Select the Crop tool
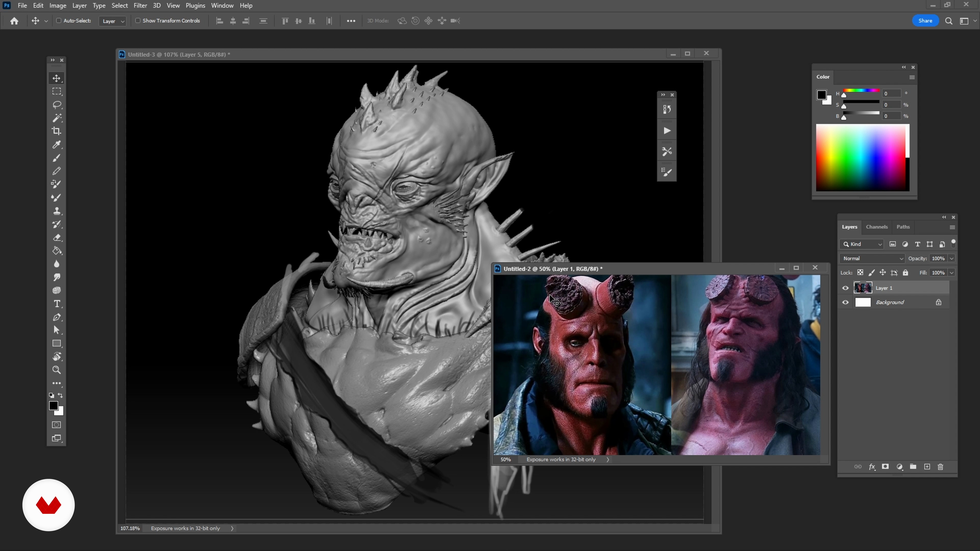The image size is (980, 551). pos(56,131)
